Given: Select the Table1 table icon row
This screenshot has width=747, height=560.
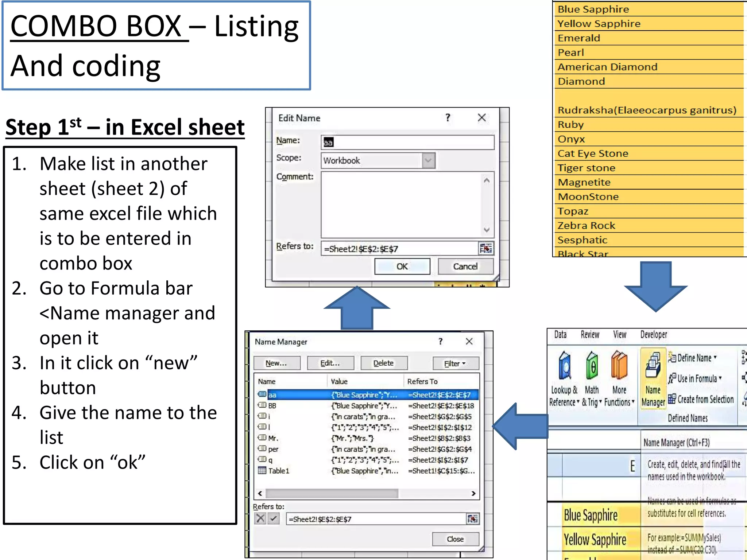Looking at the screenshot, I should 262,470.
